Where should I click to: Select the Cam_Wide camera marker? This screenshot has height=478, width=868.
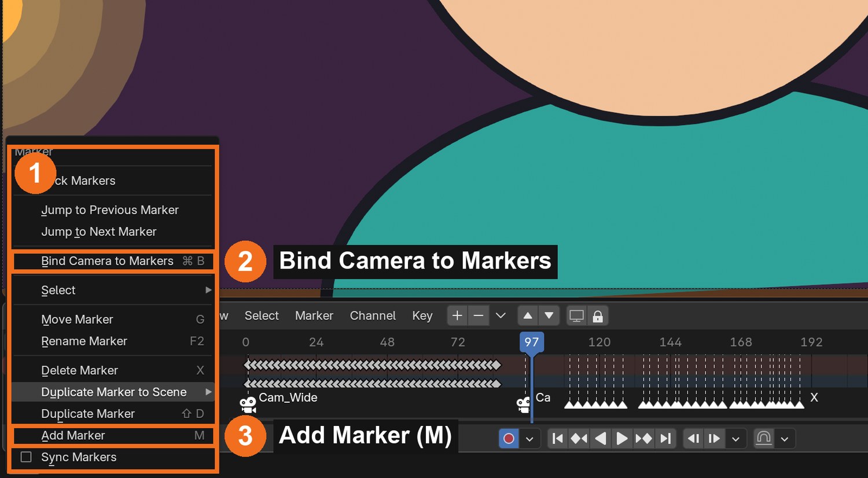pos(248,405)
